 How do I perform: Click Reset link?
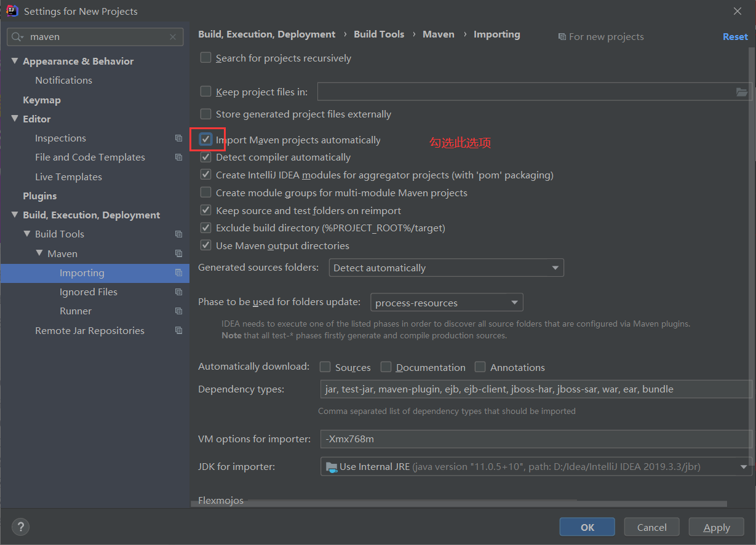735,37
